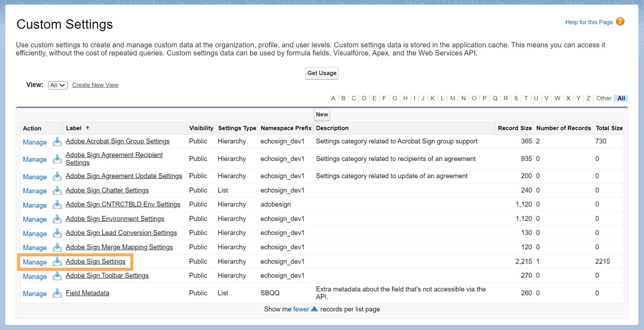Click the Total Size column header
This screenshot has height=330, width=644.
(609, 128)
